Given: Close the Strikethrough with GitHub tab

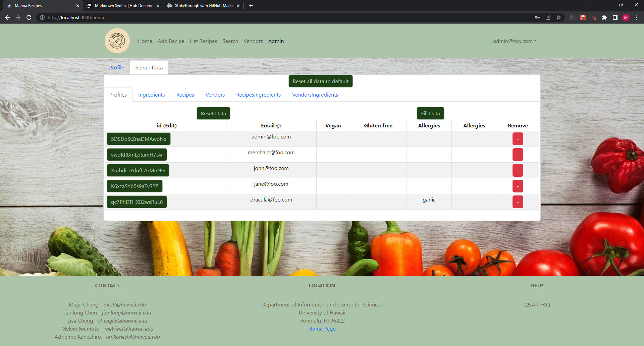Looking at the screenshot, I should coord(238,6).
